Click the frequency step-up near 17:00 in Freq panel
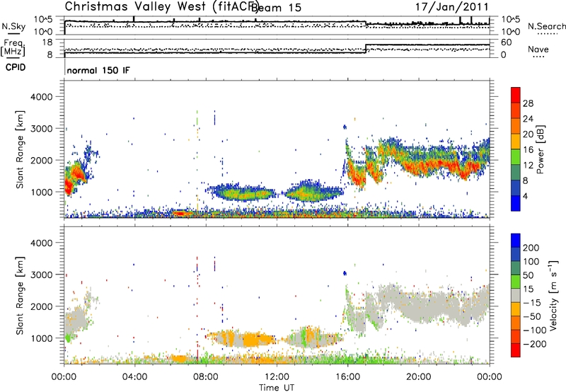This screenshot has height=392, width=566. pyautogui.click(x=366, y=49)
